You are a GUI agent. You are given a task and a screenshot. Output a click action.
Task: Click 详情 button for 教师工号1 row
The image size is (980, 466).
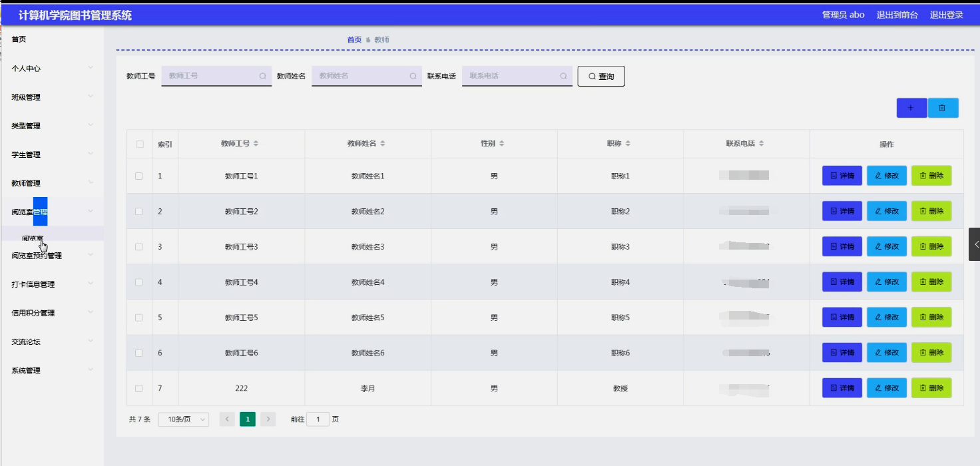(x=842, y=176)
